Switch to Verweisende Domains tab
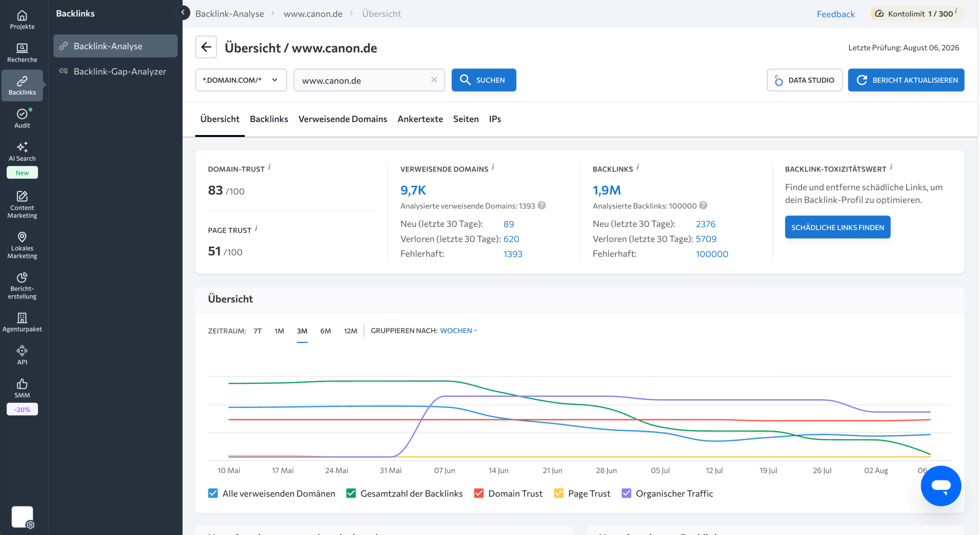The image size is (980, 535). [x=343, y=119]
